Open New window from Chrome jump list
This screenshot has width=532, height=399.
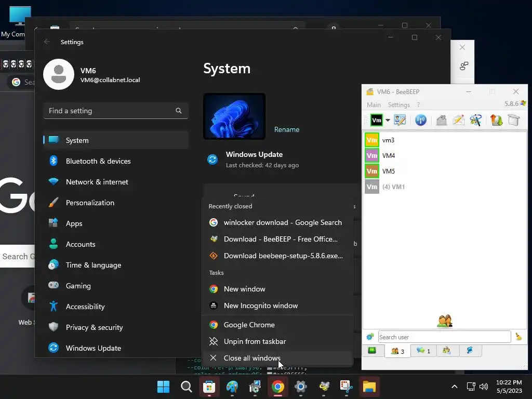(x=277, y=289)
